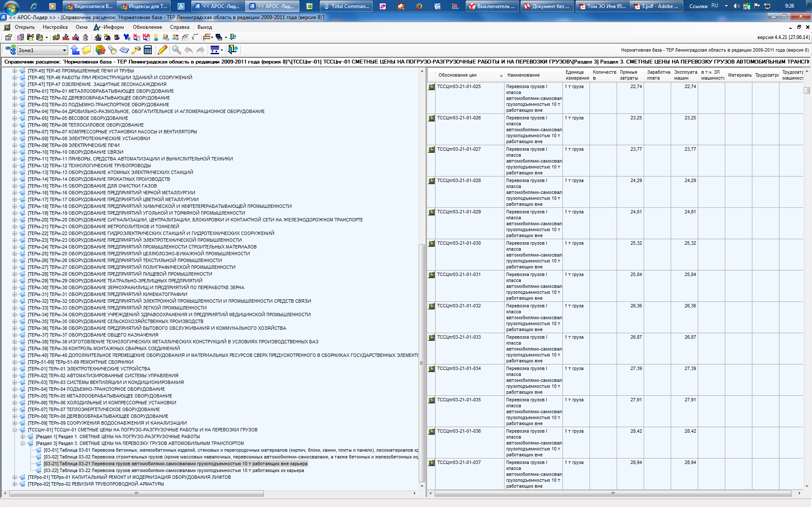Screen dimensions: 812x508
Task: Click the hammer toolbar icon
Action: click(136, 50)
